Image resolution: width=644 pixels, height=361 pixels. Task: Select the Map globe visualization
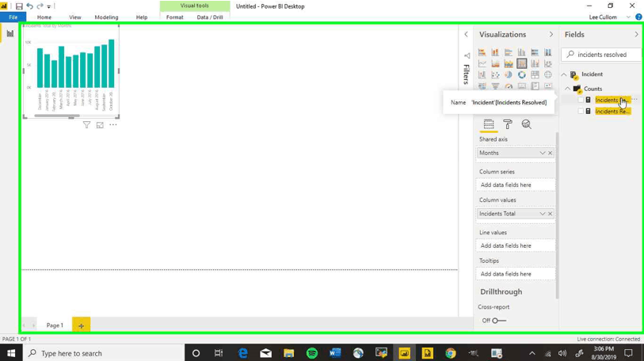[547, 74]
